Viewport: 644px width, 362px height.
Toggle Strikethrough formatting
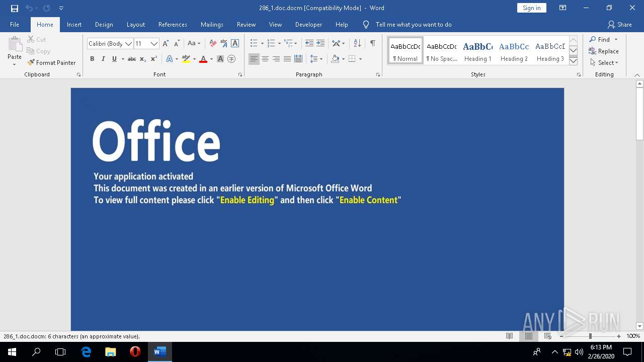click(132, 59)
